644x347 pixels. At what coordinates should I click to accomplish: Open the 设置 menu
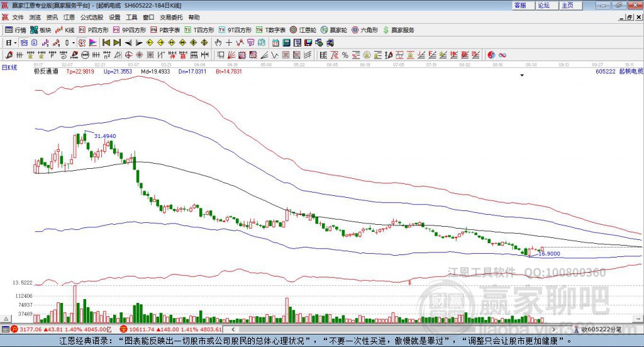pyautogui.click(x=114, y=17)
